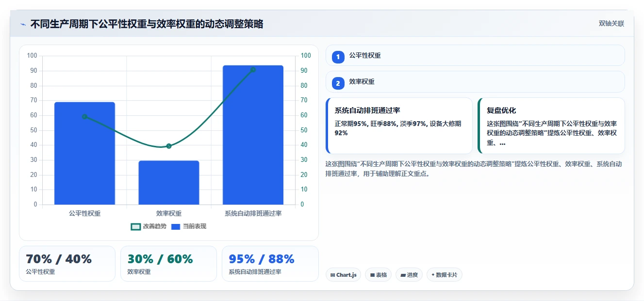This screenshot has height=301, width=644.
Task: Click the 公平性权重 blue bar
Action: pos(84,153)
